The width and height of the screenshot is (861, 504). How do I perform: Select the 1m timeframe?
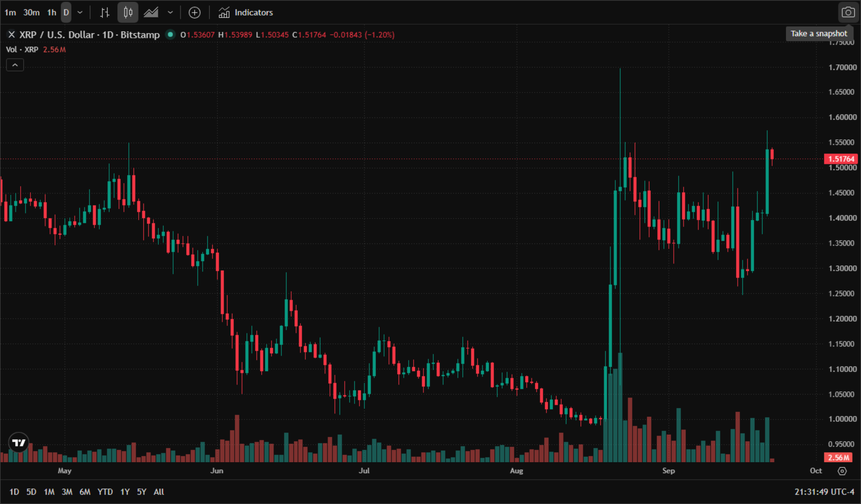coord(10,13)
